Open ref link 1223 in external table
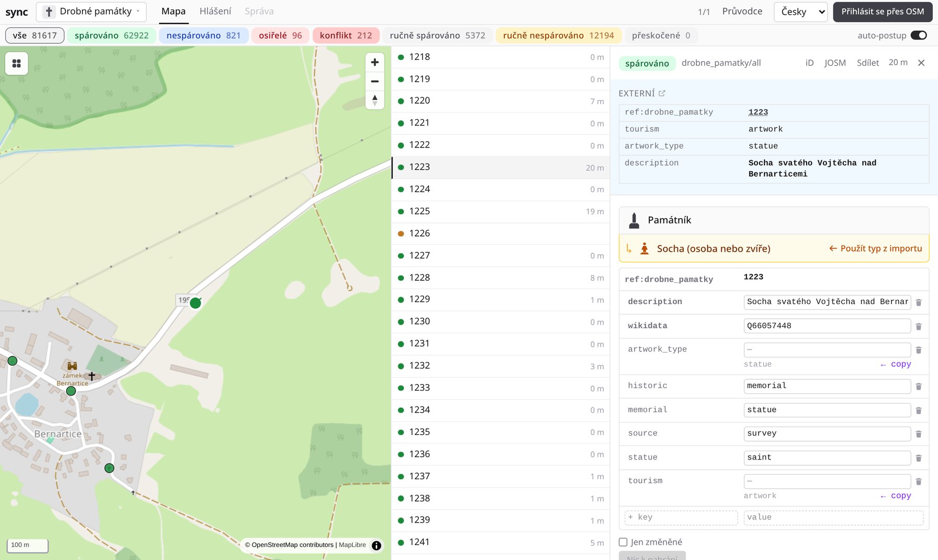 [758, 112]
